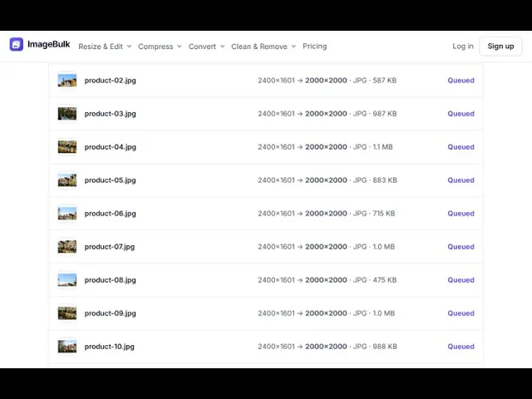The image size is (532, 399).
Task: Click the Sign up button
Action: pos(500,47)
